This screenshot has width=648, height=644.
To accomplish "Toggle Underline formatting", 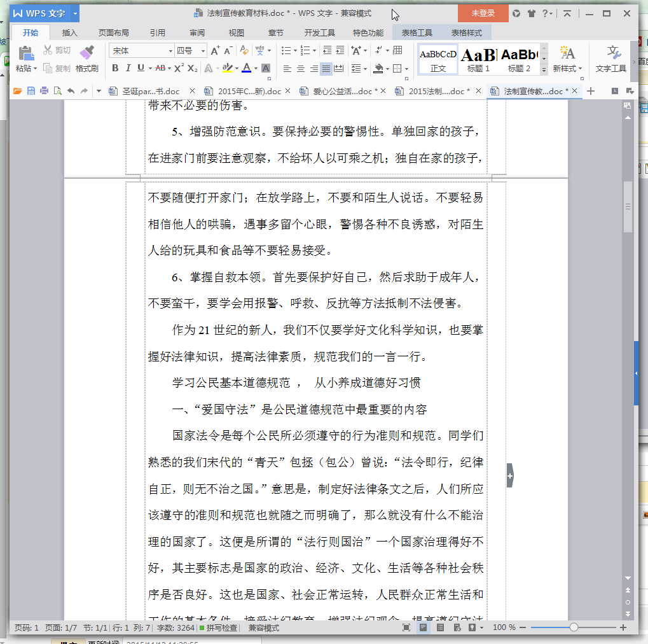I will tap(141, 68).
